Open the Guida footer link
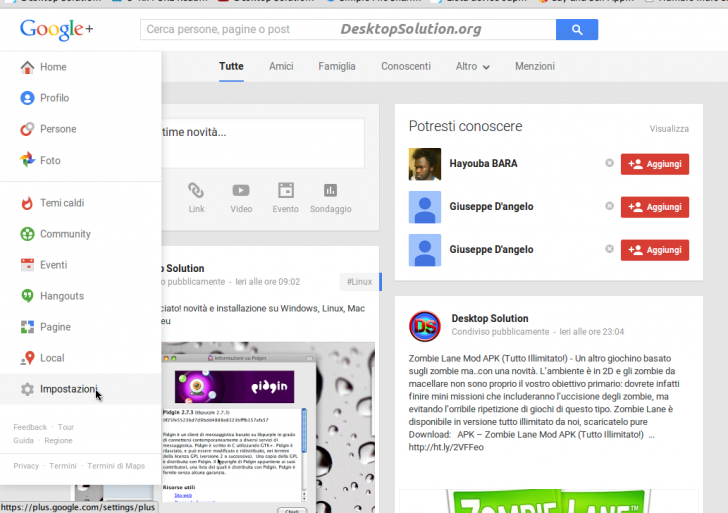This screenshot has width=728, height=513. coord(24,441)
